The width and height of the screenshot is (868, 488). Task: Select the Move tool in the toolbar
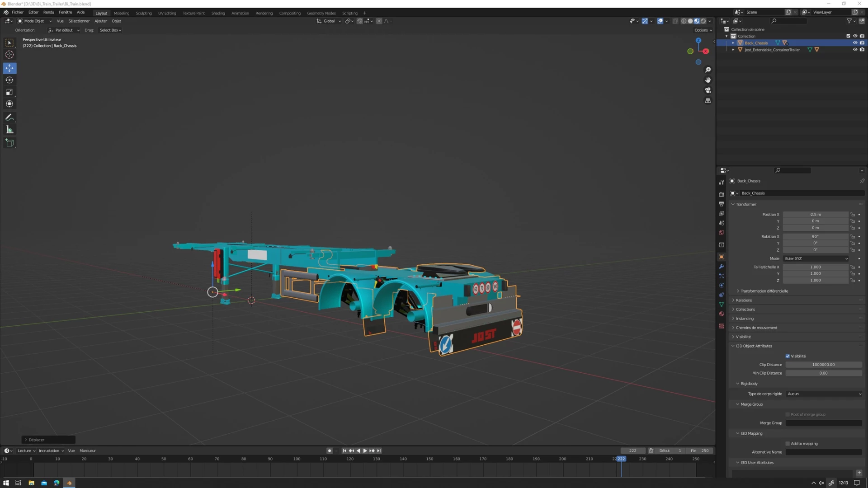pyautogui.click(x=9, y=68)
